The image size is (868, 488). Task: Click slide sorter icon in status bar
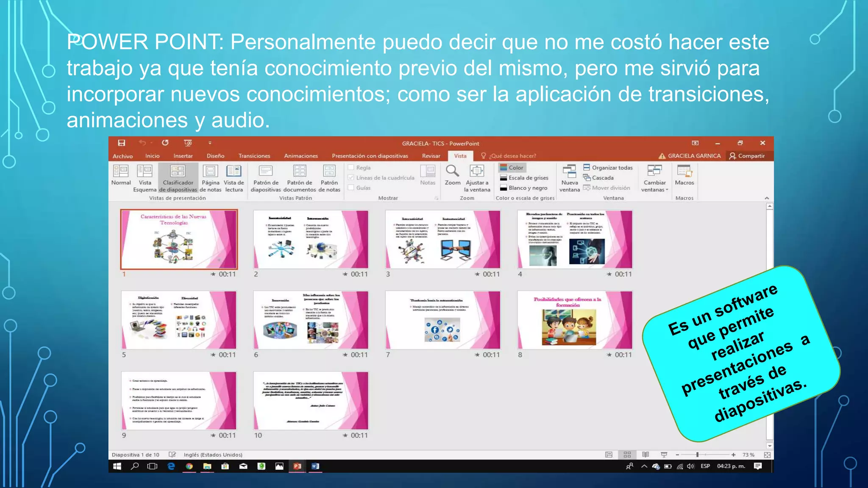[x=627, y=455]
